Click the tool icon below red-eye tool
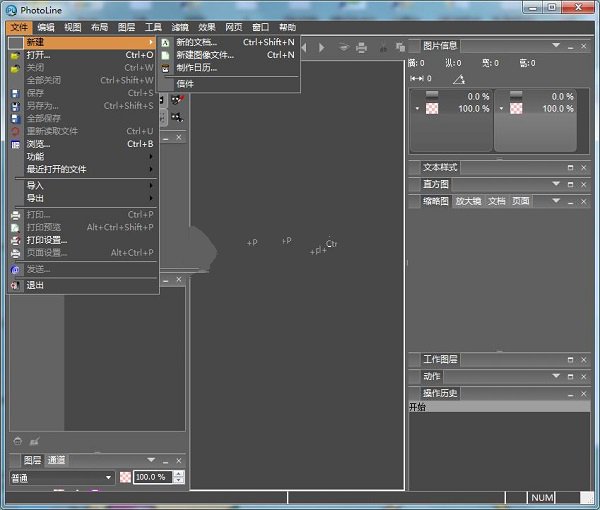This screenshot has width=600, height=510. (177, 117)
